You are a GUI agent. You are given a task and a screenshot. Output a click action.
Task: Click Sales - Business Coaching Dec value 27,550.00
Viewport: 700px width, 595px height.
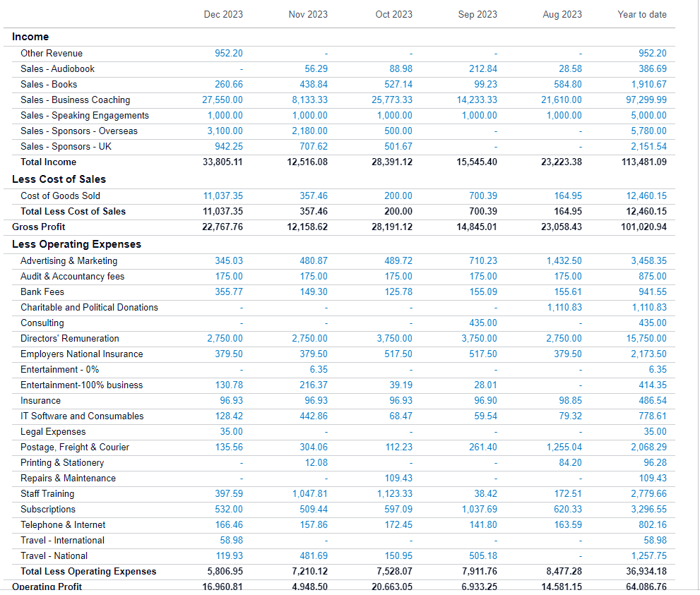[223, 100]
